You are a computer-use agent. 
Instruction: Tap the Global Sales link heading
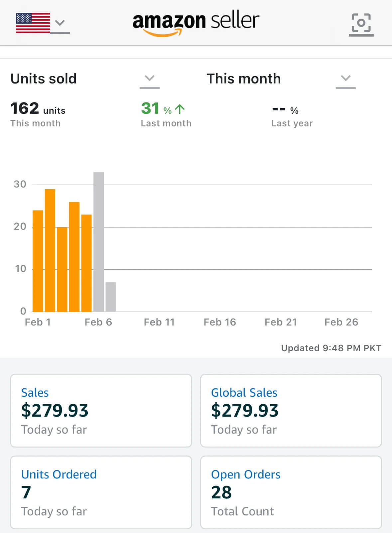coord(244,393)
